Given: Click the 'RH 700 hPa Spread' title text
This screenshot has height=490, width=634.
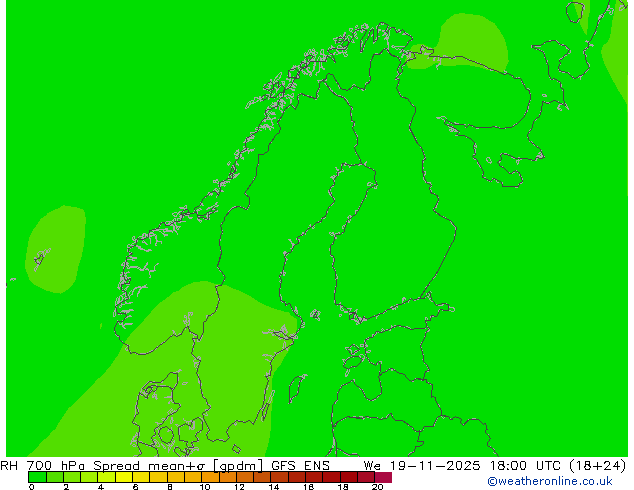Looking at the screenshot, I should click(x=70, y=465).
